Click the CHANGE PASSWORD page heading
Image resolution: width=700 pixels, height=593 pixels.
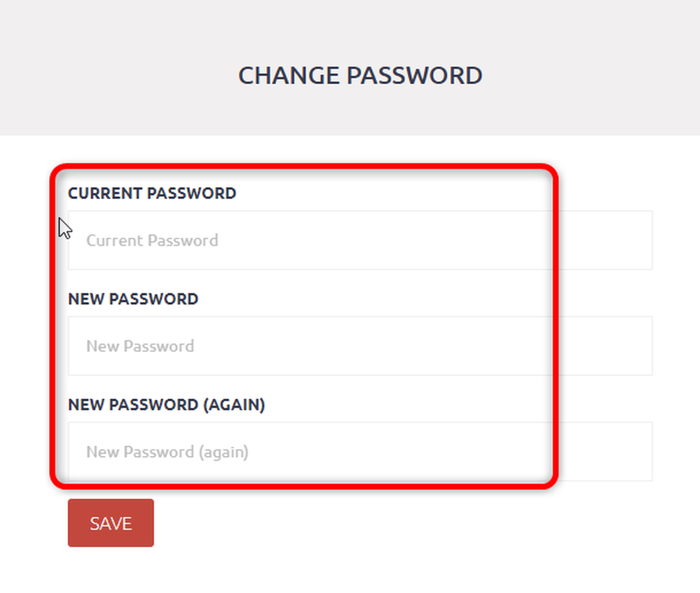(x=360, y=75)
